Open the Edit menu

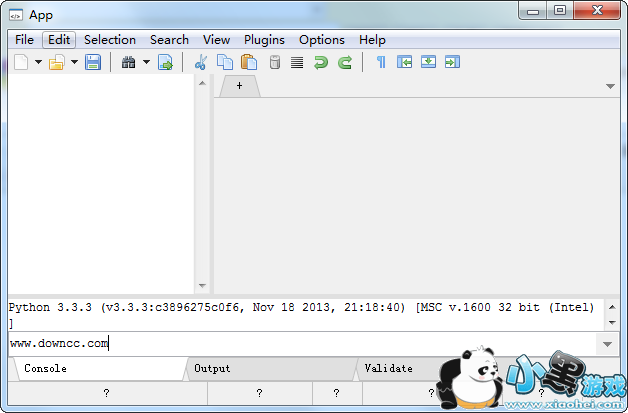tap(59, 40)
